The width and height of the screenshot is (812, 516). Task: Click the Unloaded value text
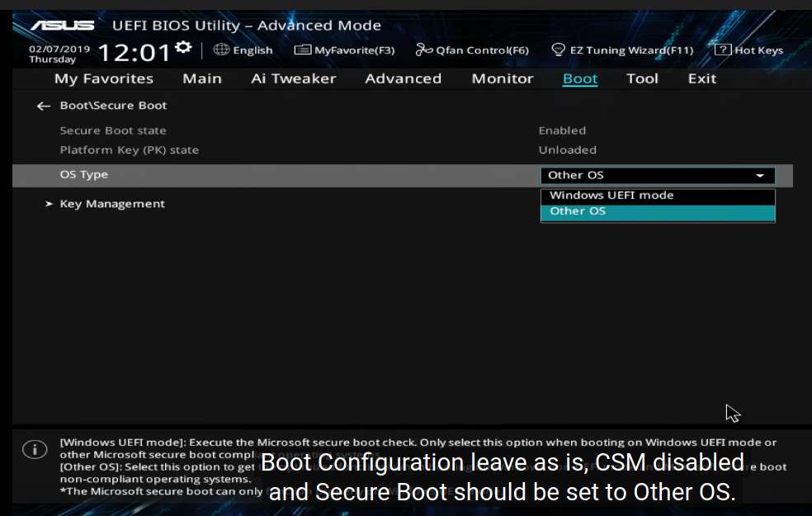tap(568, 150)
